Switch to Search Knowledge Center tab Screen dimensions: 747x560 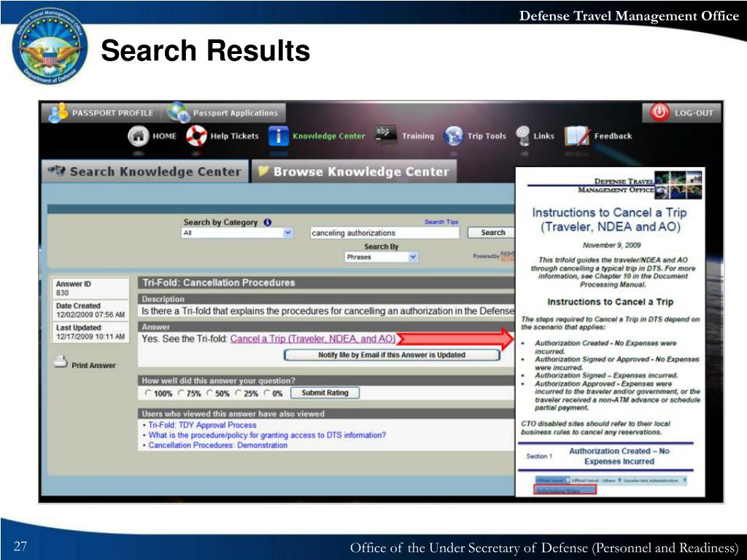145,171
